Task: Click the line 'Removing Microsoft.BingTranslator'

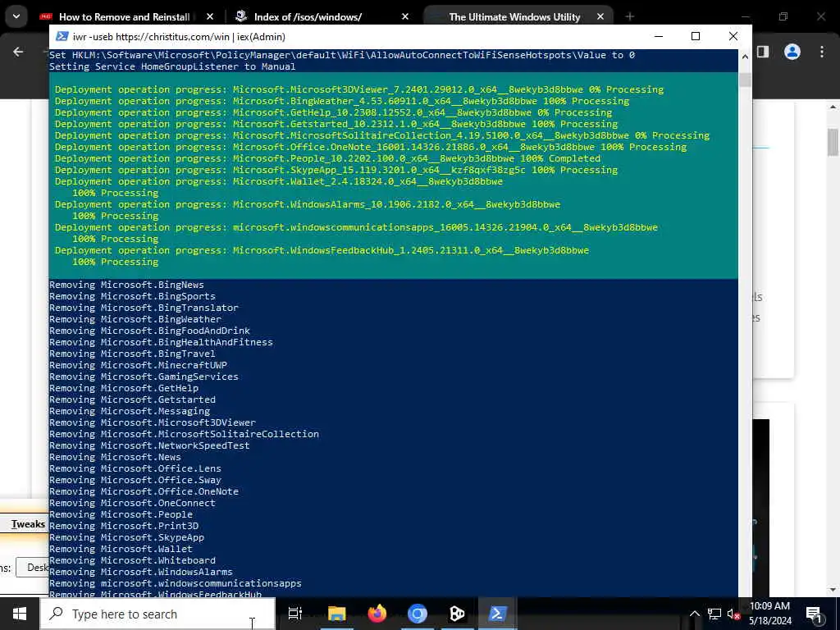Action: pos(144,308)
